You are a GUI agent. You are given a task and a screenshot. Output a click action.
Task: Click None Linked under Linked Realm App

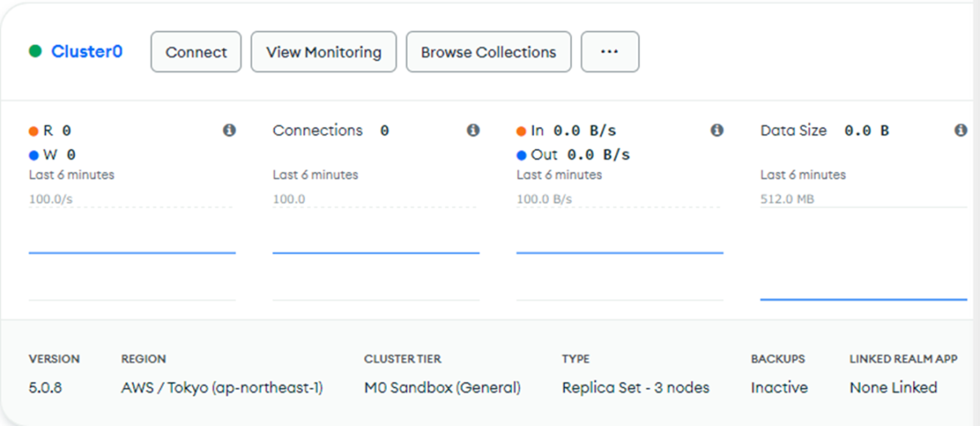(x=893, y=388)
